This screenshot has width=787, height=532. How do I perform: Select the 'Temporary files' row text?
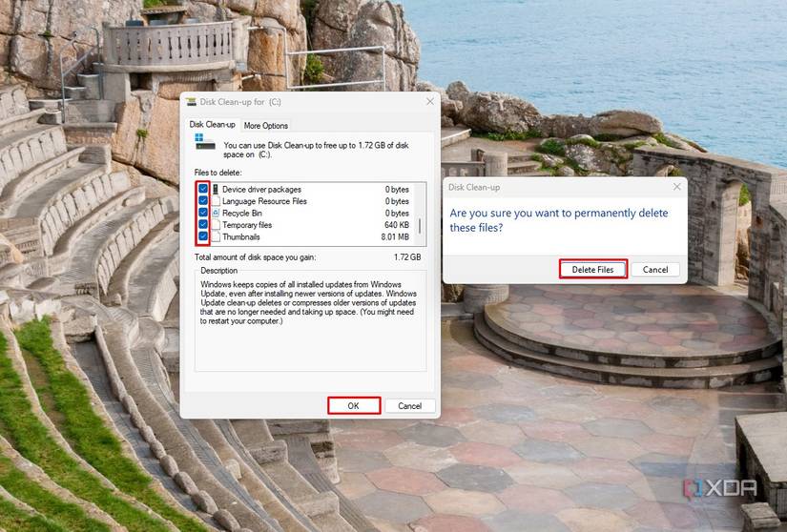click(x=247, y=225)
